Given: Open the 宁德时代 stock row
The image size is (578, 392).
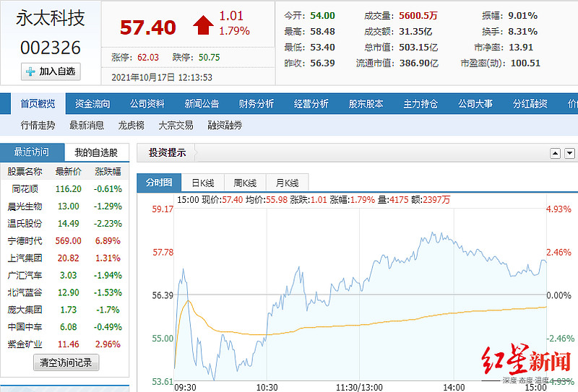Looking at the screenshot, I should (64, 241).
